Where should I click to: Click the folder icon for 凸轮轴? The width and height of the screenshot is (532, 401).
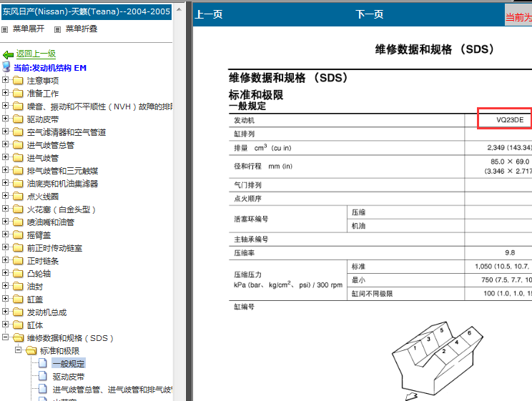[18, 274]
